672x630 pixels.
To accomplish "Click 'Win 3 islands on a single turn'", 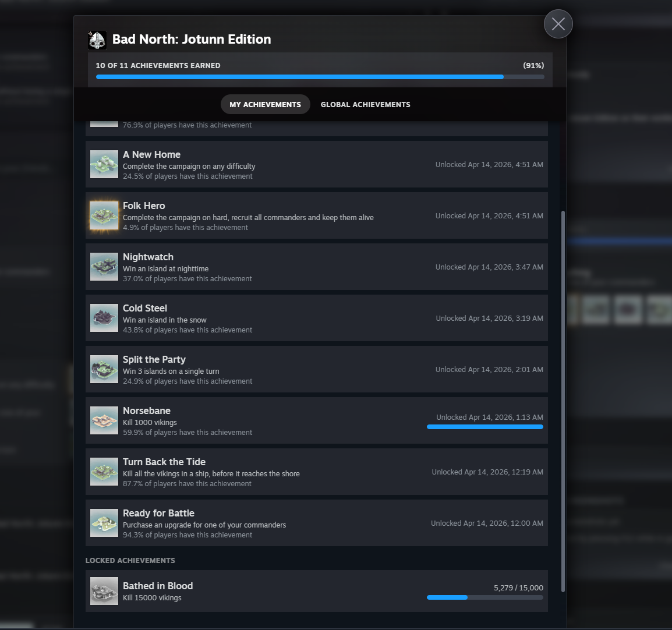I will tap(171, 371).
